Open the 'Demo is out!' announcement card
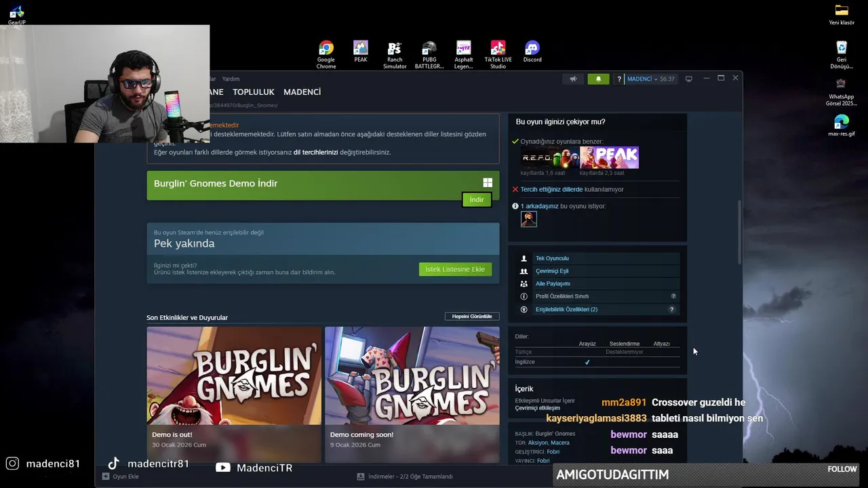 [x=234, y=394]
